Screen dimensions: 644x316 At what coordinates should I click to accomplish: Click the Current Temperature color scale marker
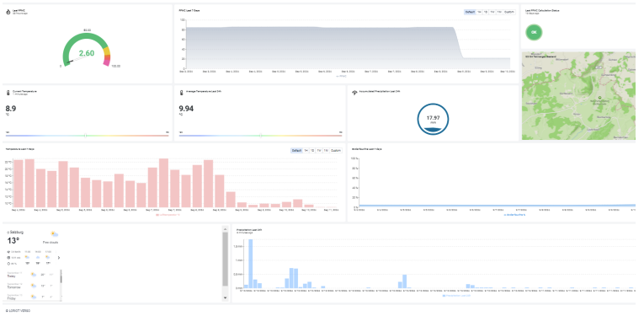coord(85,135)
